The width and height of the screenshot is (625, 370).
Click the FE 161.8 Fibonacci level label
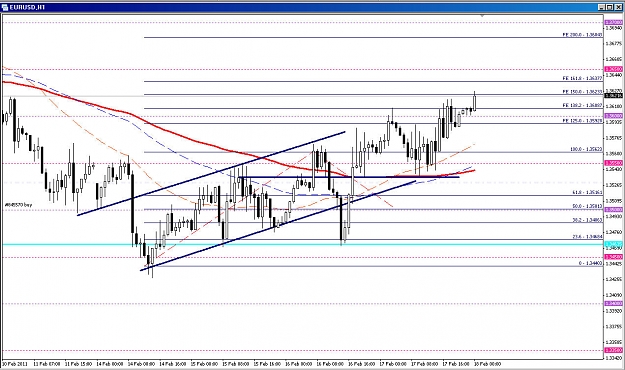pos(582,79)
